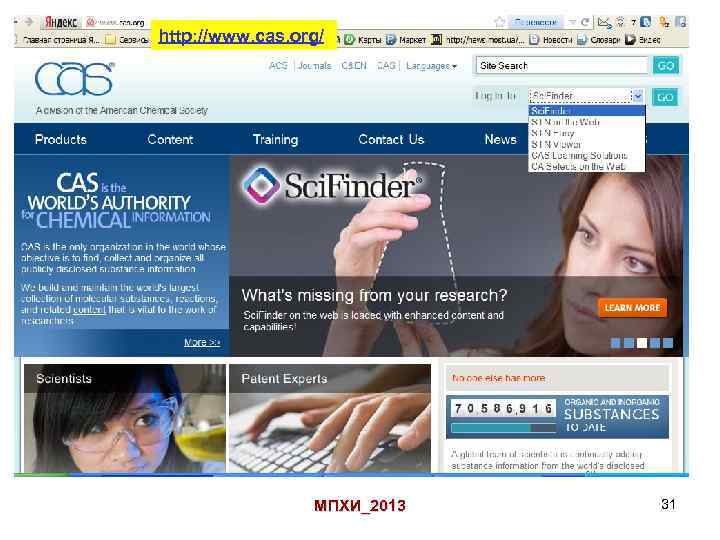Click the 'No one else has more' link

(499, 378)
